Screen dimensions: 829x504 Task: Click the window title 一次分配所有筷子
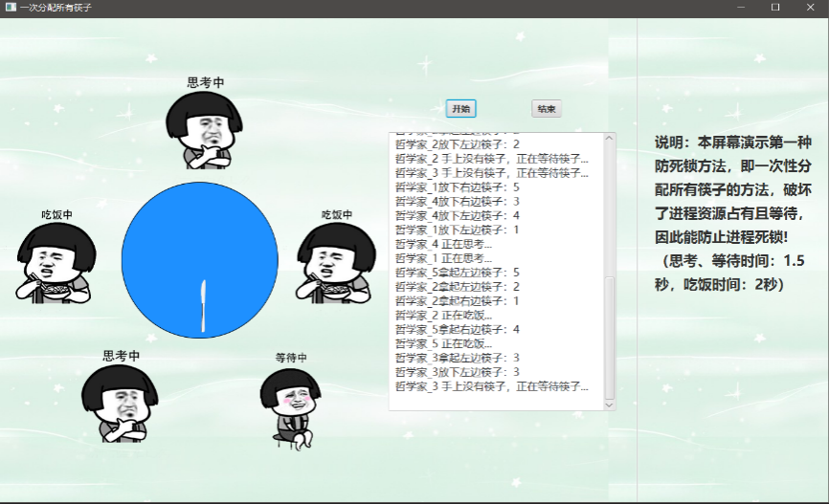(x=56, y=8)
